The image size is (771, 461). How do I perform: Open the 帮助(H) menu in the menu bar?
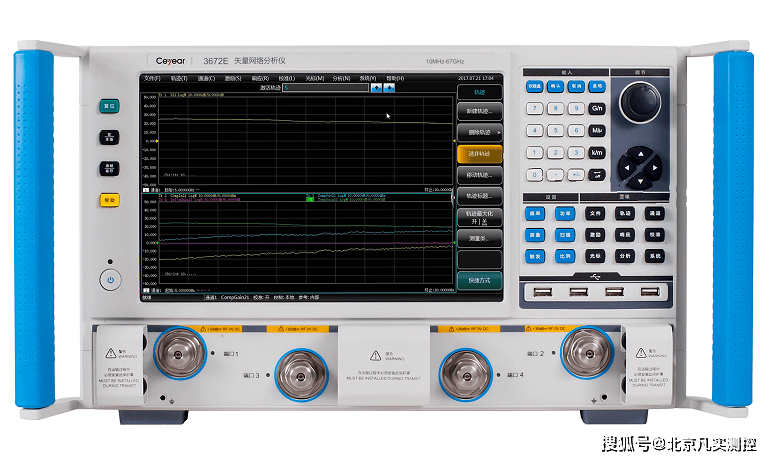395,78
